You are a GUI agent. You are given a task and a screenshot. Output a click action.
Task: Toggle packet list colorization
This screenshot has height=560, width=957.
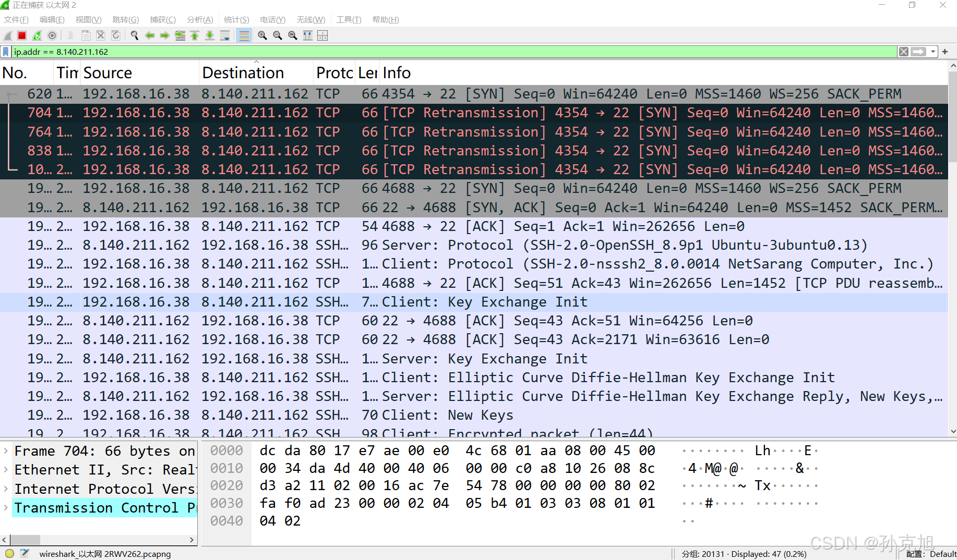coord(244,35)
